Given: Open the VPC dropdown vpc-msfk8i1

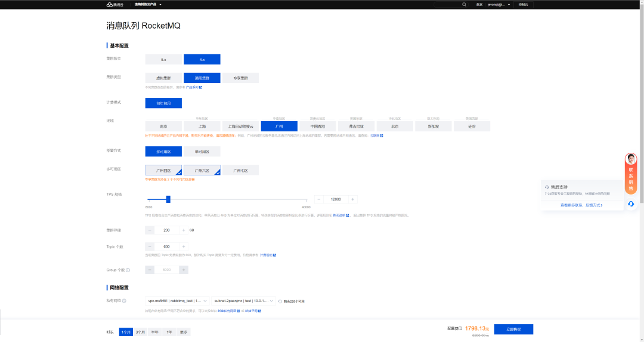Looking at the screenshot, I should point(178,301).
